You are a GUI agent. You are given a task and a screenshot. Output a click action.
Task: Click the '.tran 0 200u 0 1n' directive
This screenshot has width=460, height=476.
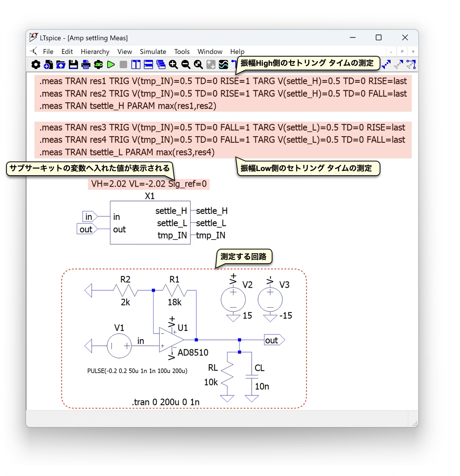(x=166, y=402)
